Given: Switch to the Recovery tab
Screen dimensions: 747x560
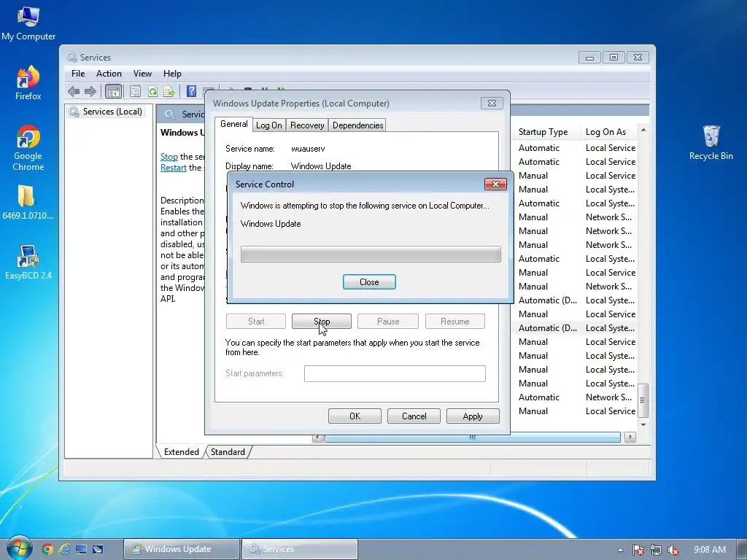Looking at the screenshot, I should point(307,125).
